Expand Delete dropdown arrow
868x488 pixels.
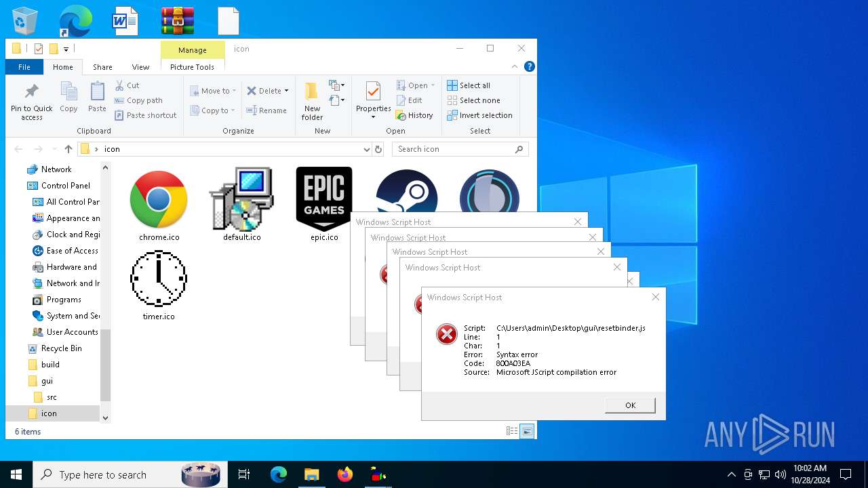(286, 91)
